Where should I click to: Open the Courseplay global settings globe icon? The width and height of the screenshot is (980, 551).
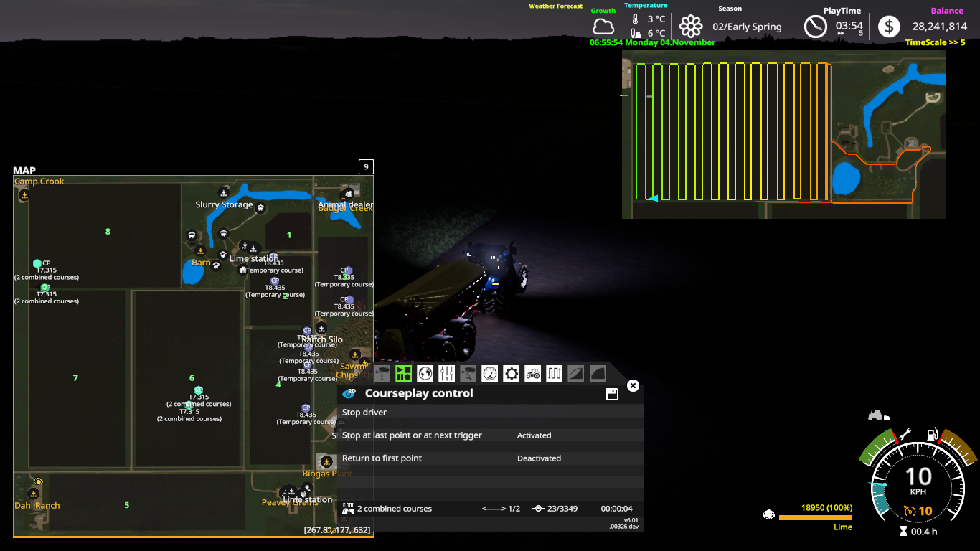pos(425,373)
